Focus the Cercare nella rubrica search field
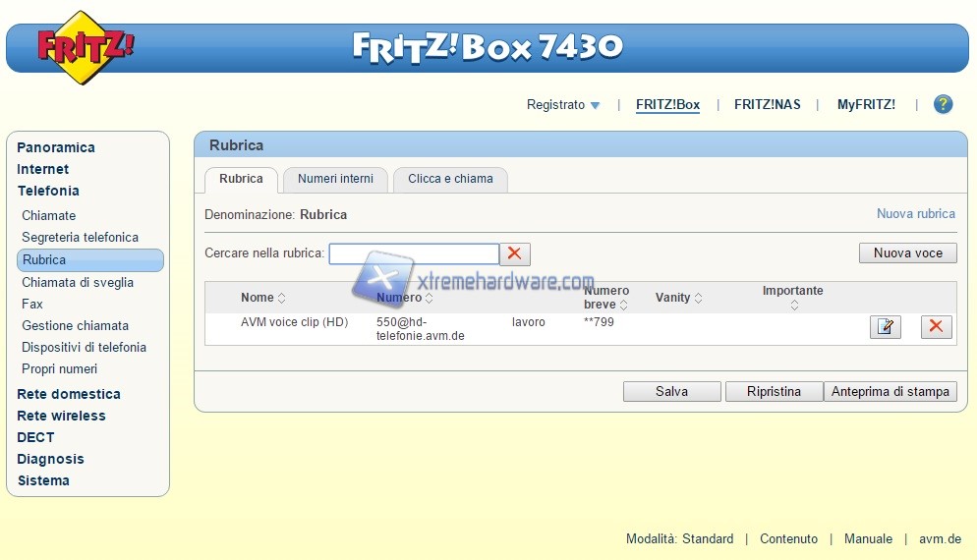 (414, 253)
